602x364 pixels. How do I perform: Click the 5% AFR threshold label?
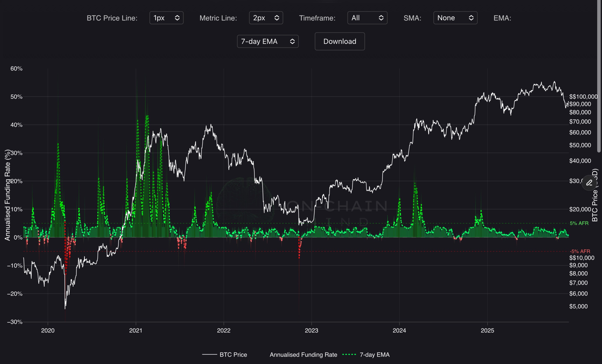coord(579,223)
